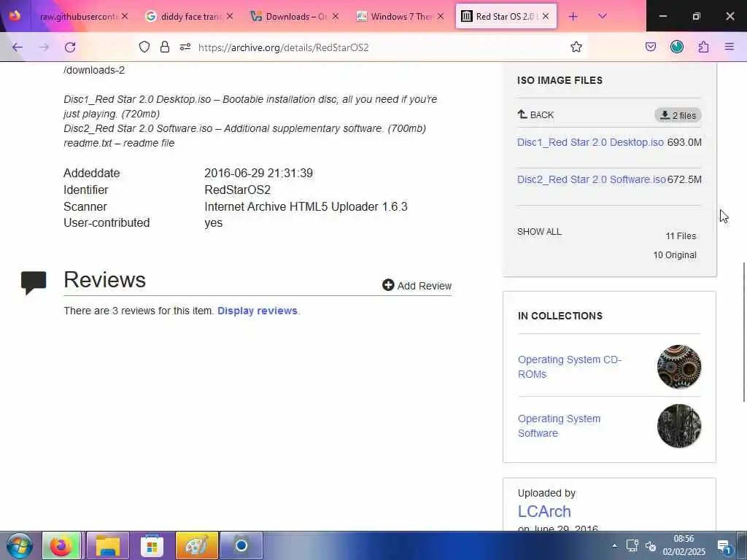Show site security info via padlock icon
This screenshot has height=560, width=747.
[165, 47]
